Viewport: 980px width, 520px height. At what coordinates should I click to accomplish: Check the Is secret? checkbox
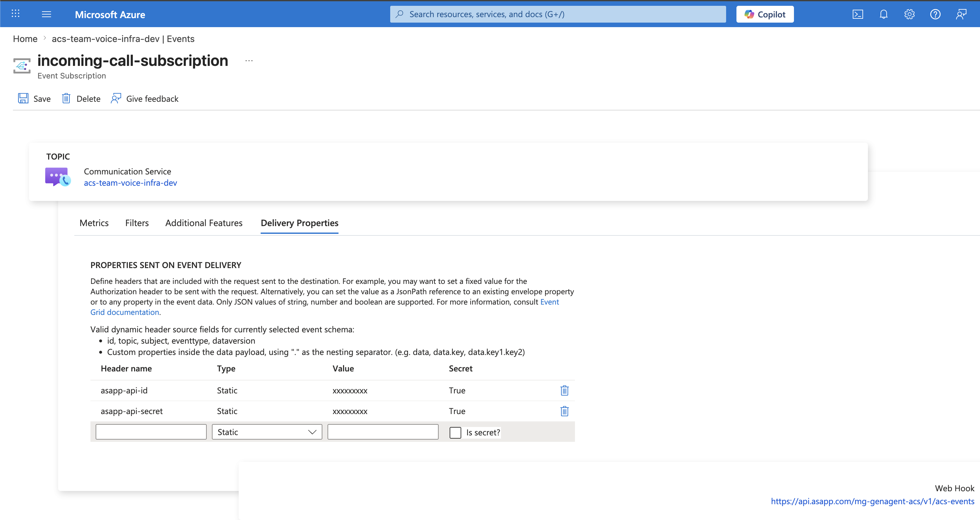455,432
